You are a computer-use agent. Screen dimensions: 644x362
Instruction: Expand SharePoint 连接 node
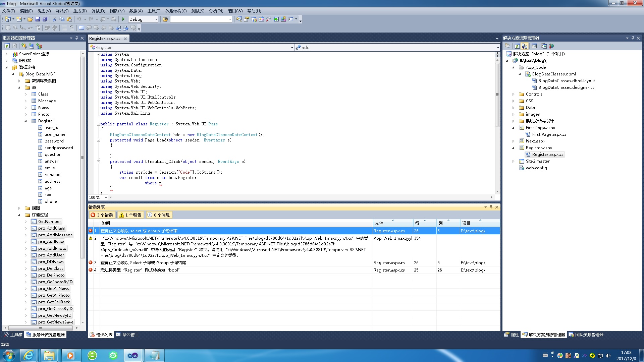click(x=6, y=54)
